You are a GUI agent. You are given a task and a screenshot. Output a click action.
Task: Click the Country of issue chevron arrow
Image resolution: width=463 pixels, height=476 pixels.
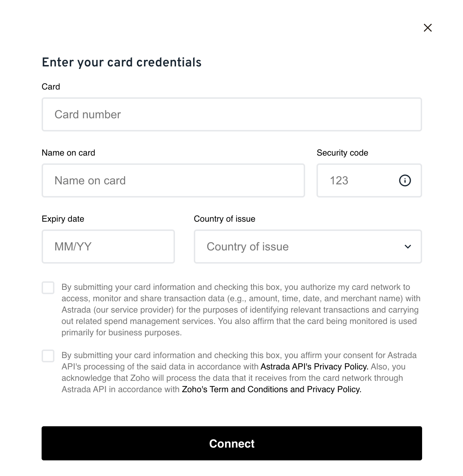408,247
